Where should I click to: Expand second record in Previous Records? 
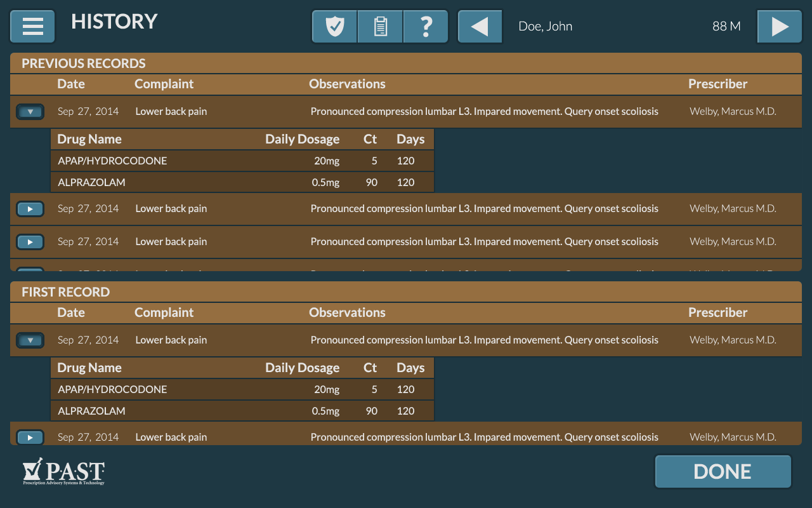pos(30,209)
